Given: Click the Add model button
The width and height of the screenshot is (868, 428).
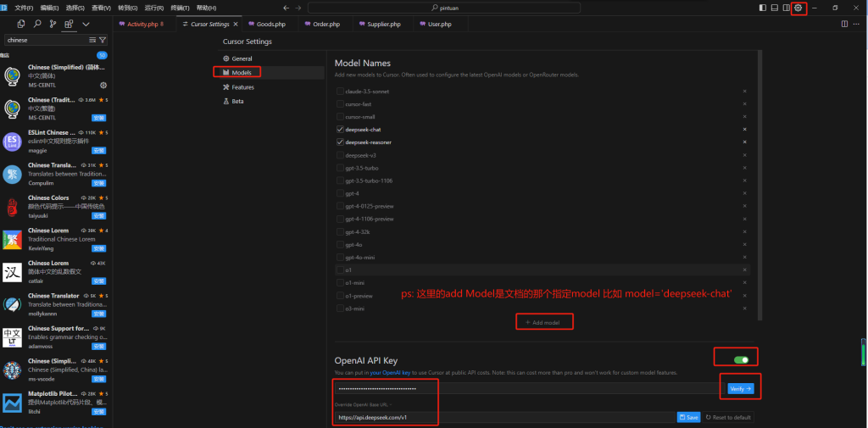Looking at the screenshot, I should (542, 322).
